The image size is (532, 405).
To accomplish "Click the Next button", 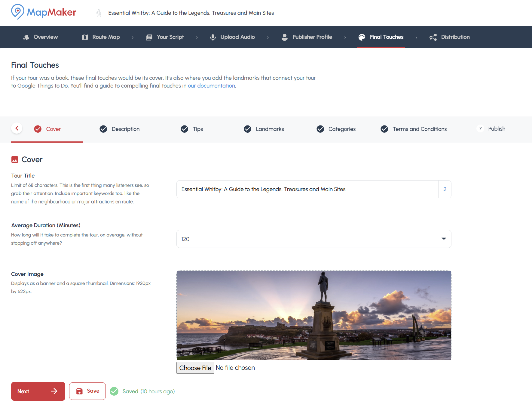I will (x=38, y=391).
